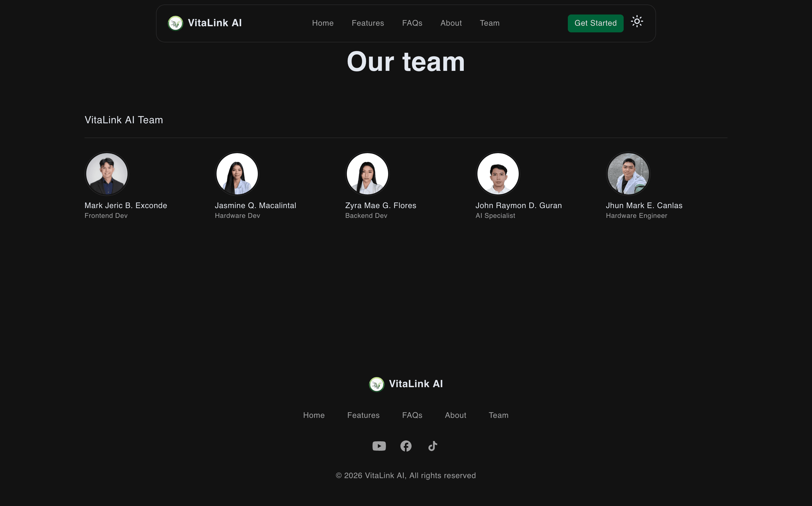Toggle the light/dark theme sun icon
This screenshot has height=506, width=812.
(x=637, y=21)
